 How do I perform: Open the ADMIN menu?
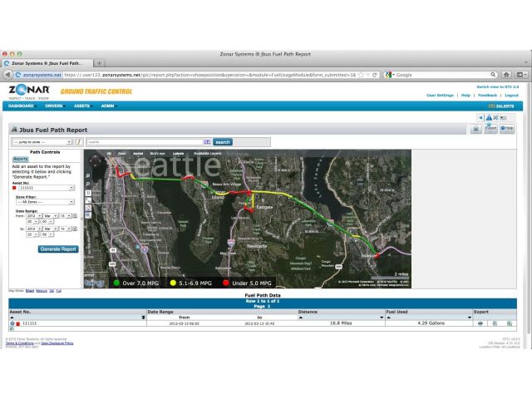(x=109, y=106)
